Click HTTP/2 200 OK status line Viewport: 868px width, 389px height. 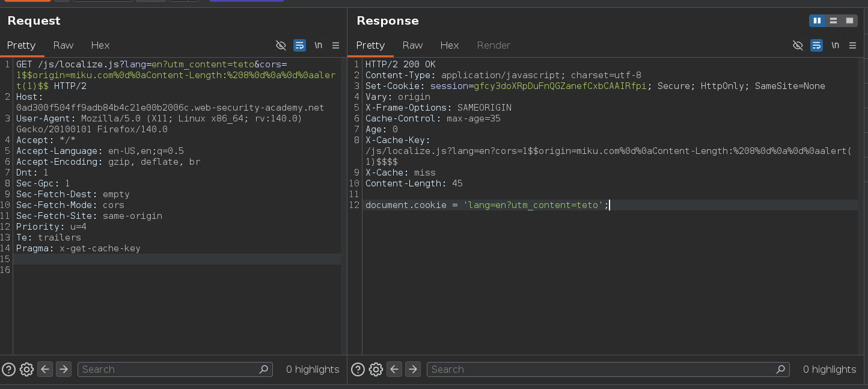click(x=400, y=64)
